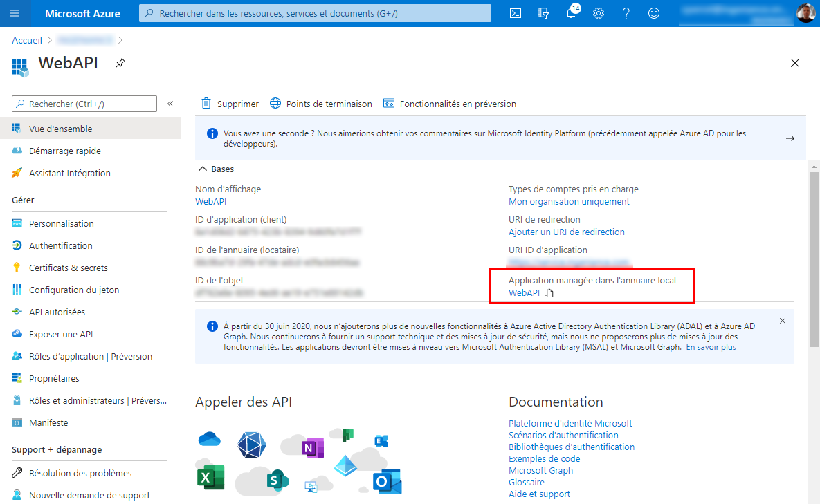Copy the managed application name icon
The width and height of the screenshot is (820, 504).
(x=549, y=292)
